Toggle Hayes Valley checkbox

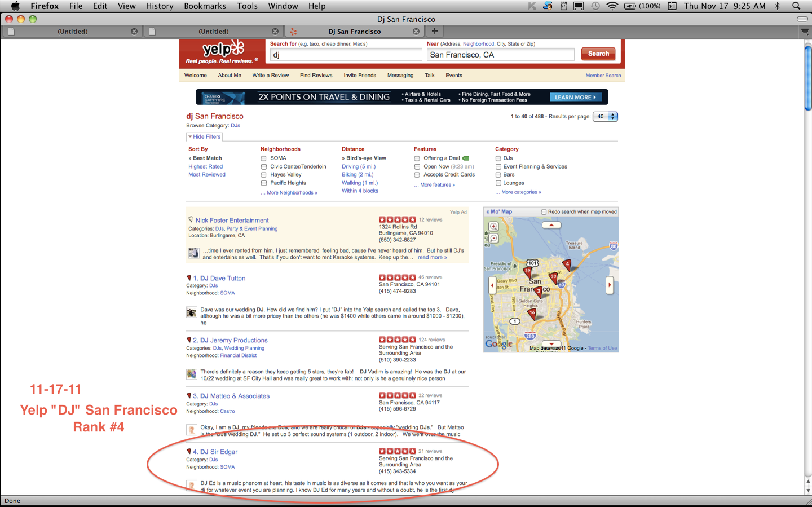tap(263, 175)
